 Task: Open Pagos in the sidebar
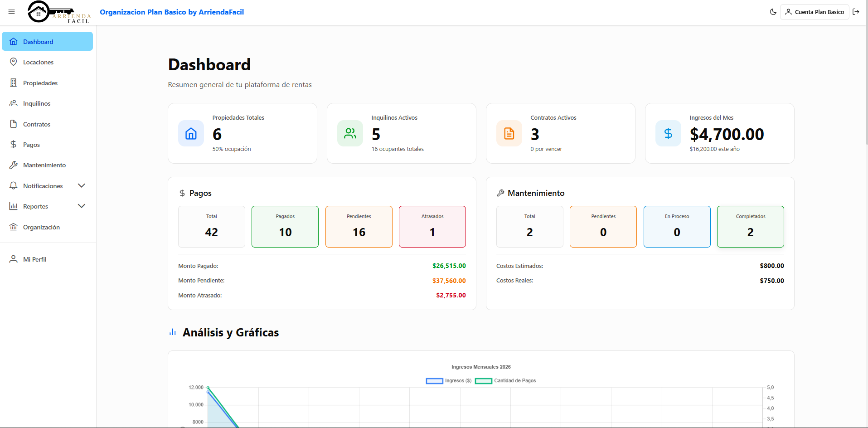coord(48,145)
